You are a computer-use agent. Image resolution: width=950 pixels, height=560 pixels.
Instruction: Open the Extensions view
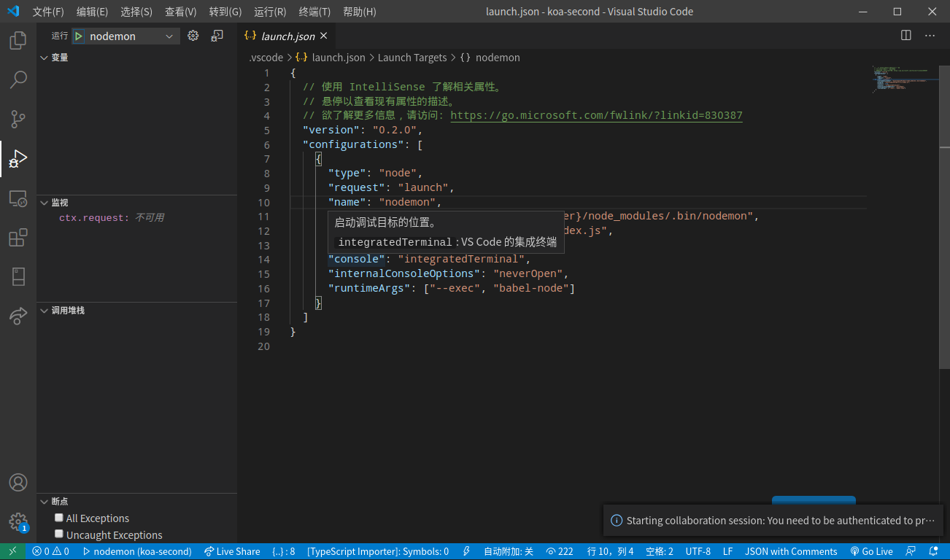18,238
